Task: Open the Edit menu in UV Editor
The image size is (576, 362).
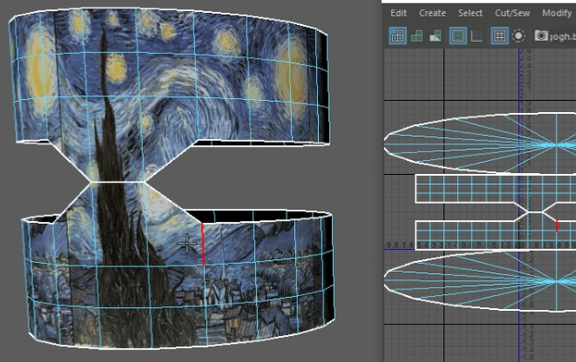Action: (x=398, y=13)
